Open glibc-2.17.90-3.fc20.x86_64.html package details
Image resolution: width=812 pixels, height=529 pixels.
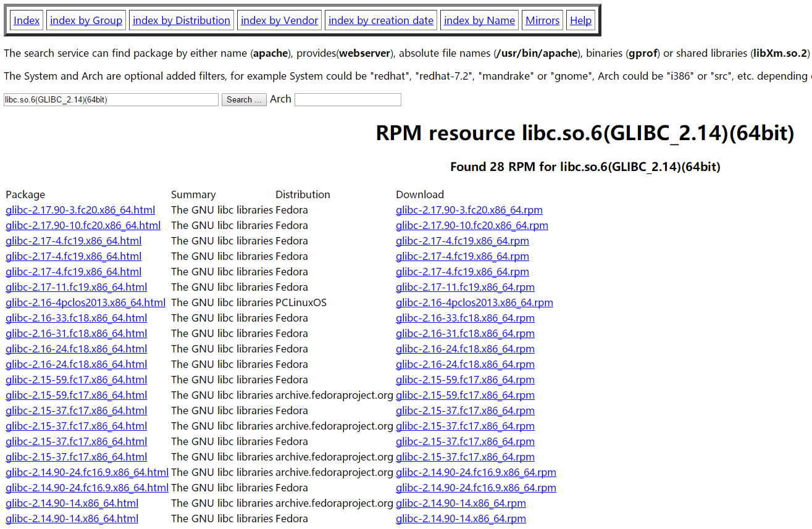point(80,210)
